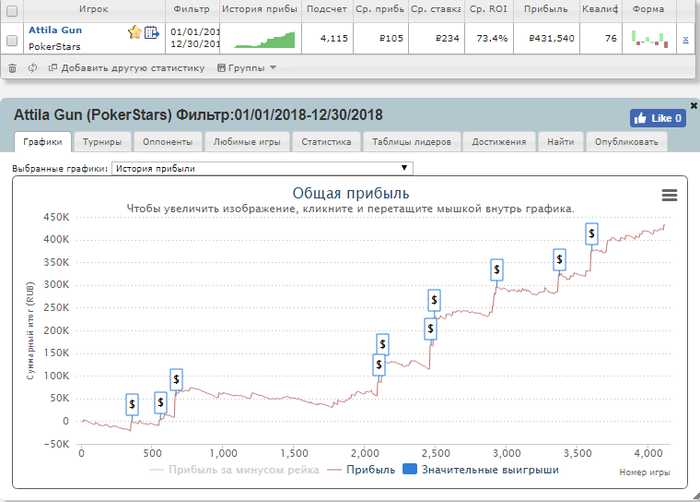
Task: Click the $ marker near the 100K level
Action: point(176,379)
